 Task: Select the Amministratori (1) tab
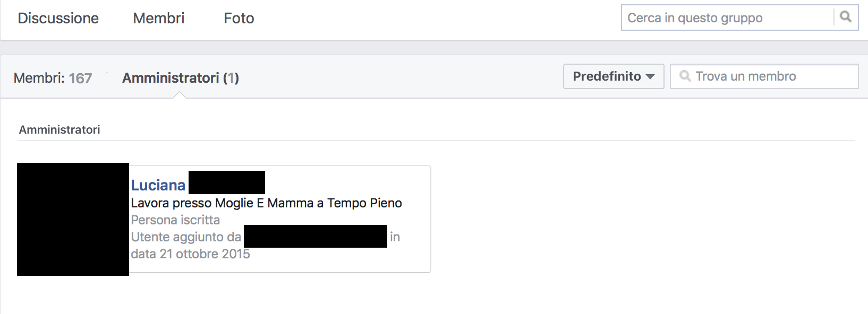click(x=181, y=78)
